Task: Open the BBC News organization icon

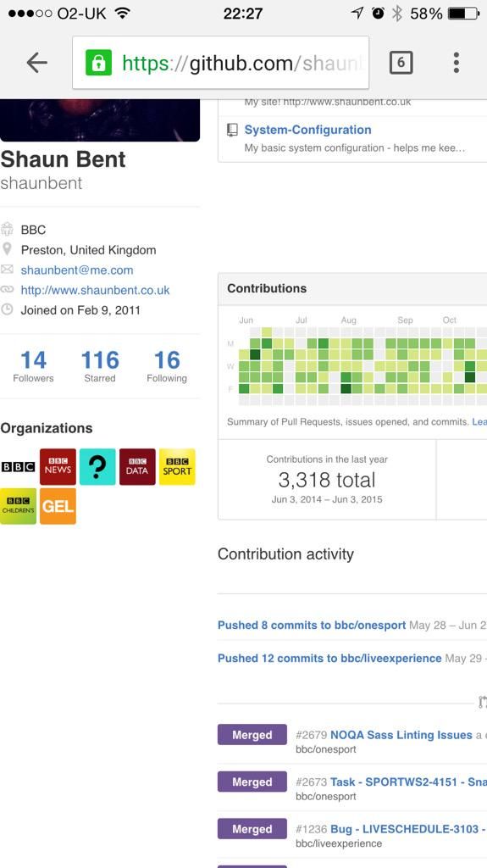Action: coord(58,467)
